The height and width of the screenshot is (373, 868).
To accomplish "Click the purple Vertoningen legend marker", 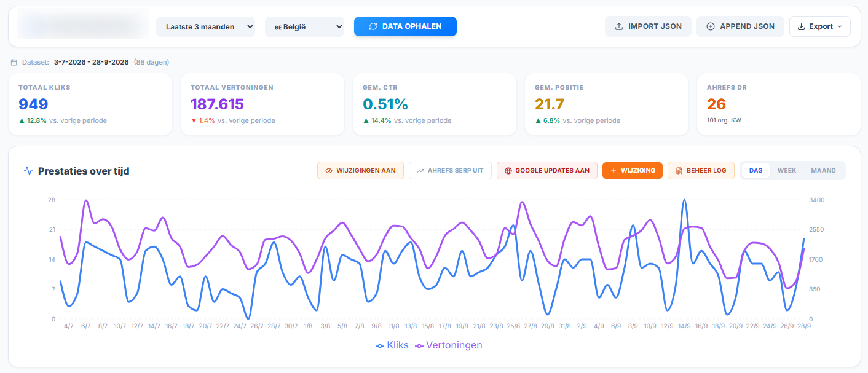I will point(420,346).
